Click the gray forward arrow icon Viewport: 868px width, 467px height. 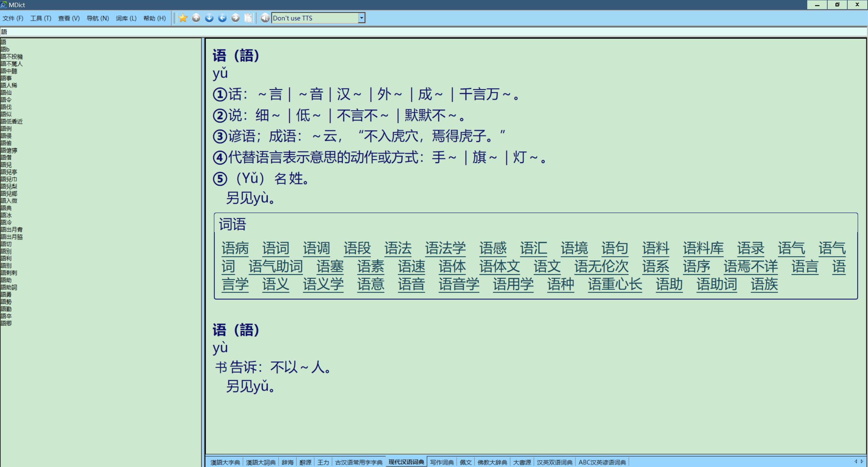[x=235, y=18]
